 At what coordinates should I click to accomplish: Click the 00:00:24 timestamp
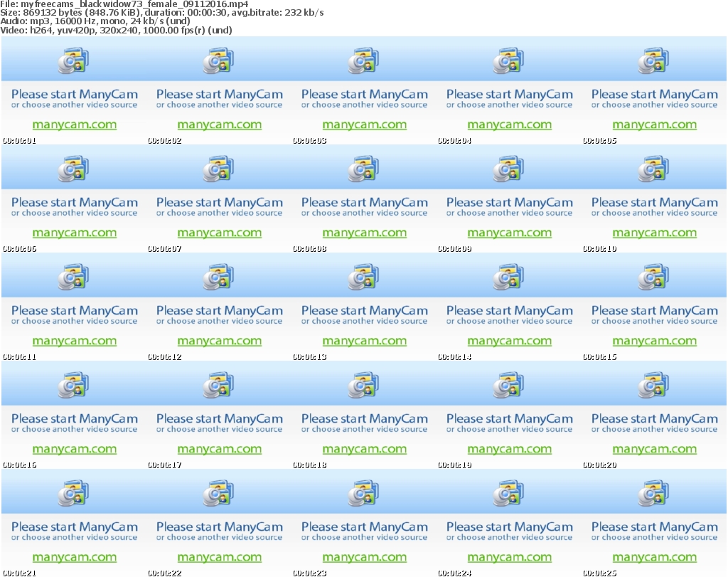(x=454, y=573)
